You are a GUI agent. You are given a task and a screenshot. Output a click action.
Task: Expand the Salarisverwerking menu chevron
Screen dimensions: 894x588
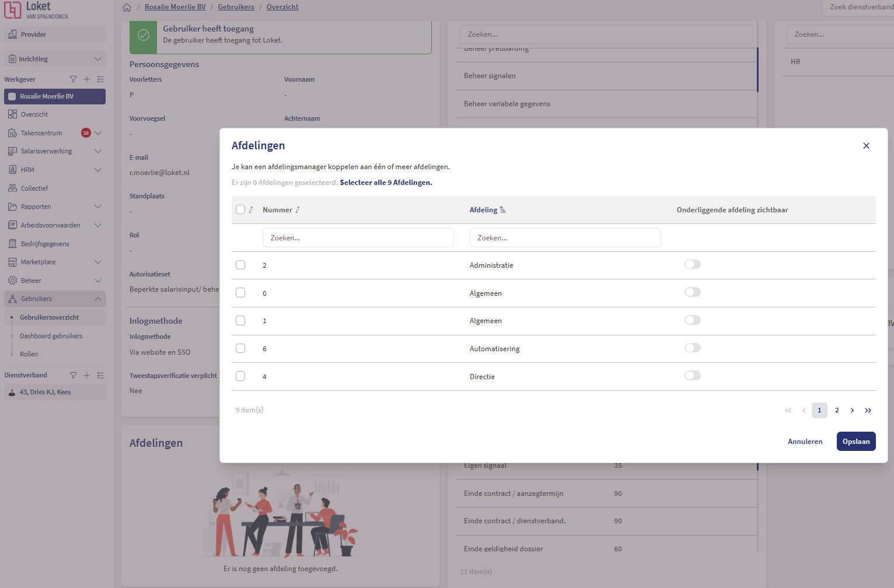pyautogui.click(x=98, y=152)
